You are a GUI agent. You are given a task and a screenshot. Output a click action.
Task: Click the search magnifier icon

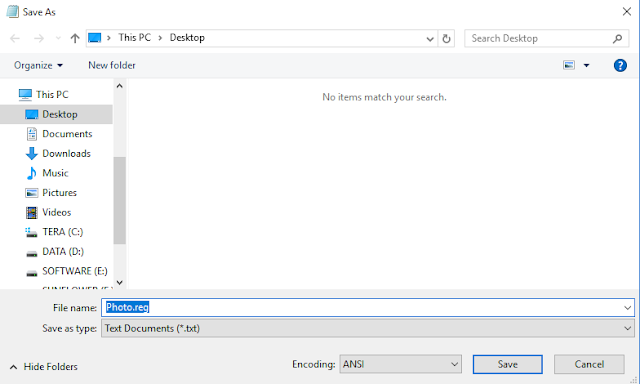coord(618,38)
